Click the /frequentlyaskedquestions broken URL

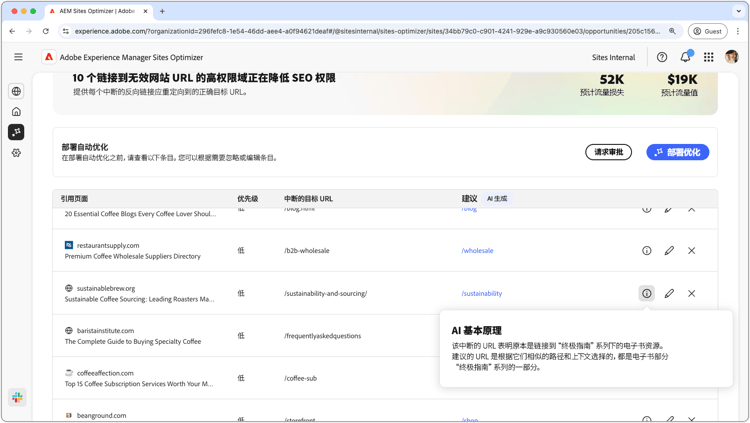click(322, 336)
